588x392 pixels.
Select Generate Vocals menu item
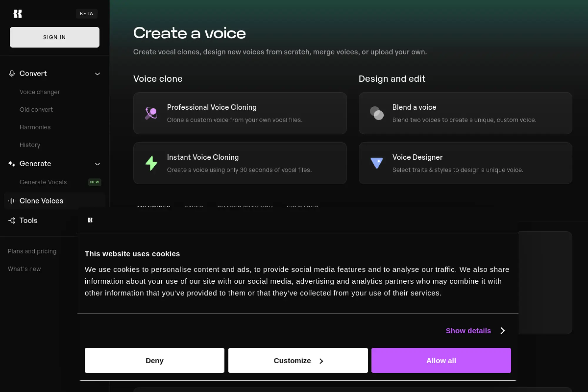[x=43, y=182]
